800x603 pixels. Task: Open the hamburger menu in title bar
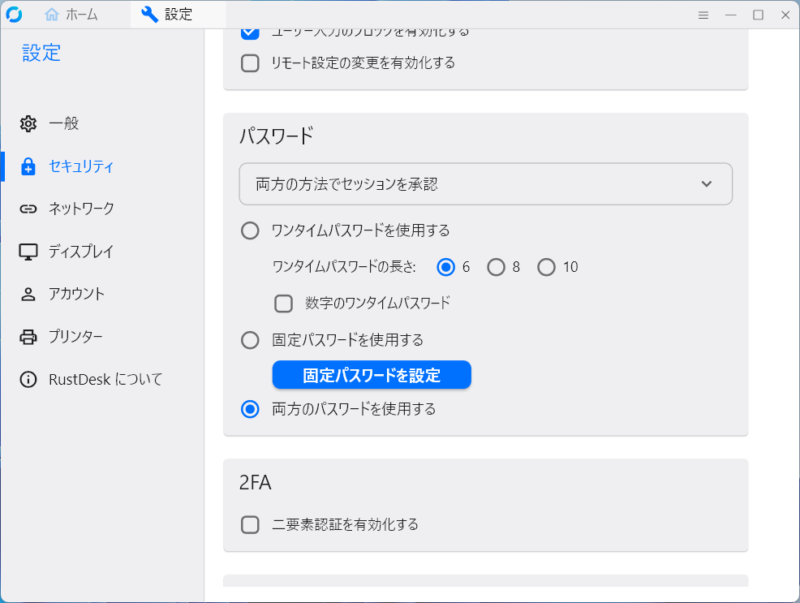tap(703, 15)
